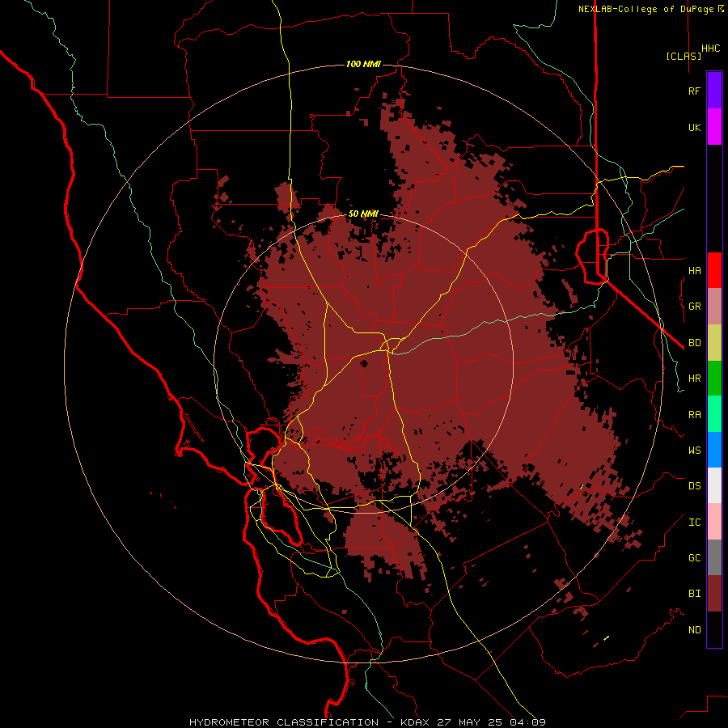
Task: Click the UK legend label
Action: (694, 127)
